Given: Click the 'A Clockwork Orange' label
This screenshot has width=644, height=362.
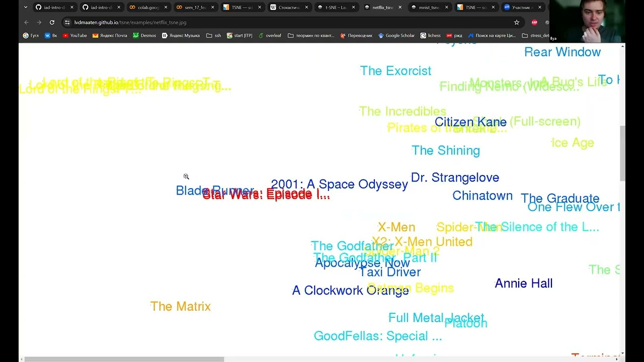Looking at the screenshot, I should pyautogui.click(x=350, y=291).
